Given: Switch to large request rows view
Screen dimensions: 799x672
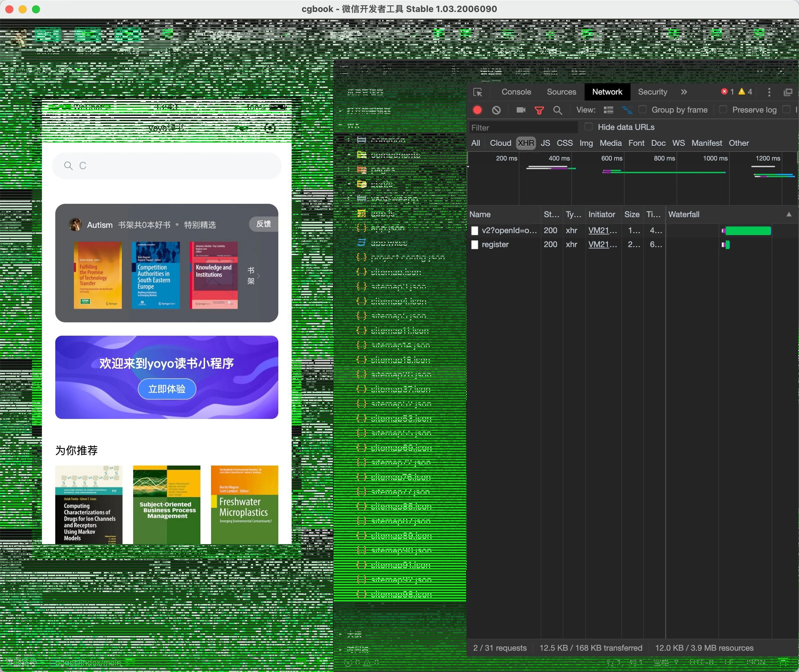Looking at the screenshot, I should coord(608,110).
